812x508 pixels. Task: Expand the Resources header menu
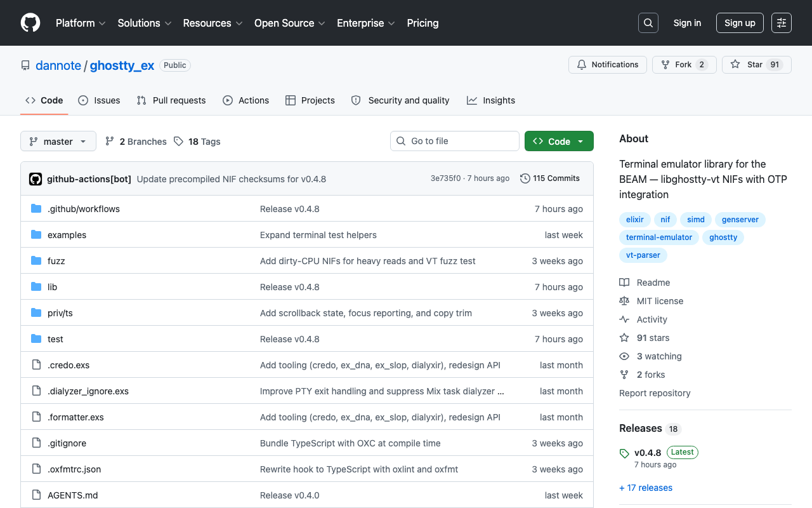tap(213, 23)
